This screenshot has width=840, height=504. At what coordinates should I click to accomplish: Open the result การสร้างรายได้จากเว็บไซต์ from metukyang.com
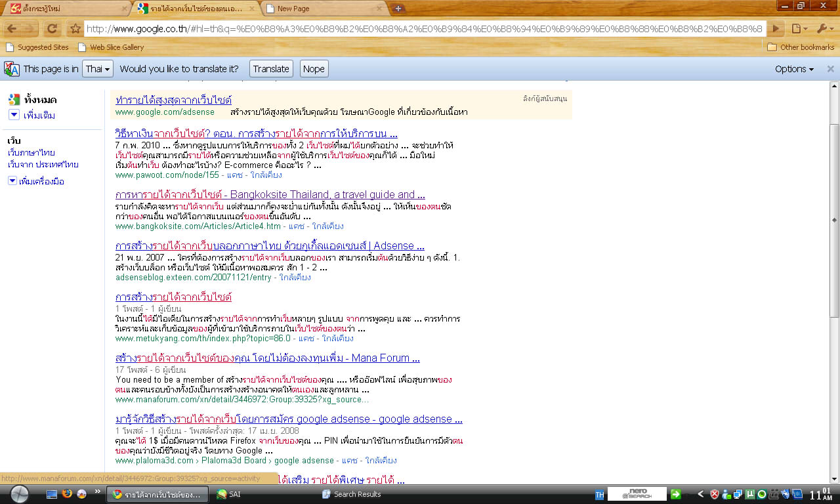click(173, 297)
